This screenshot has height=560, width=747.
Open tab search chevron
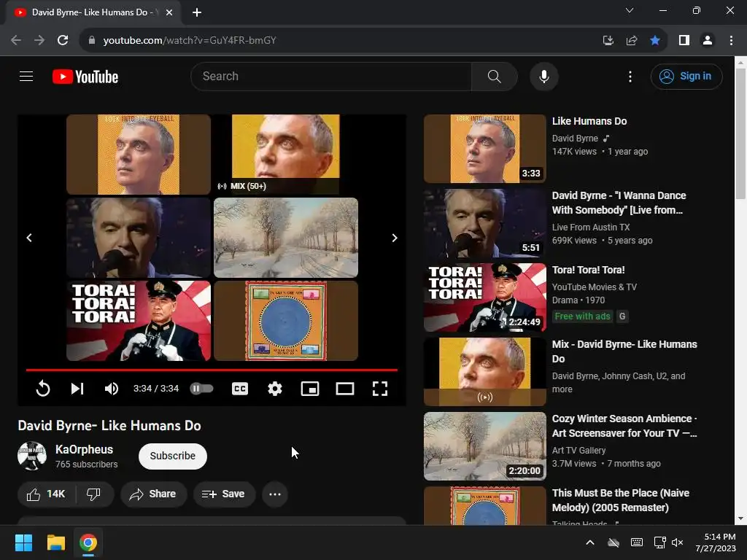pyautogui.click(x=630, y=10)
